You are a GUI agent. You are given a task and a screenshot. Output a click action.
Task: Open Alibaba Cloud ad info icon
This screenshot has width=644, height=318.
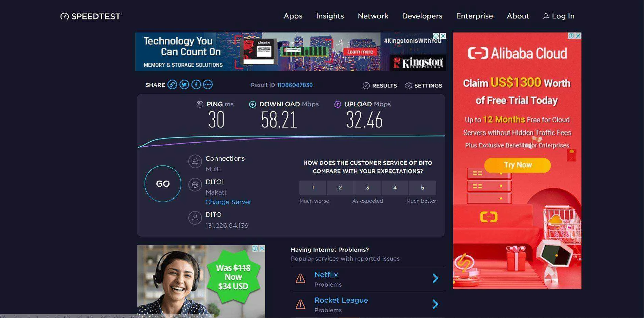click(x=571, y=36)
